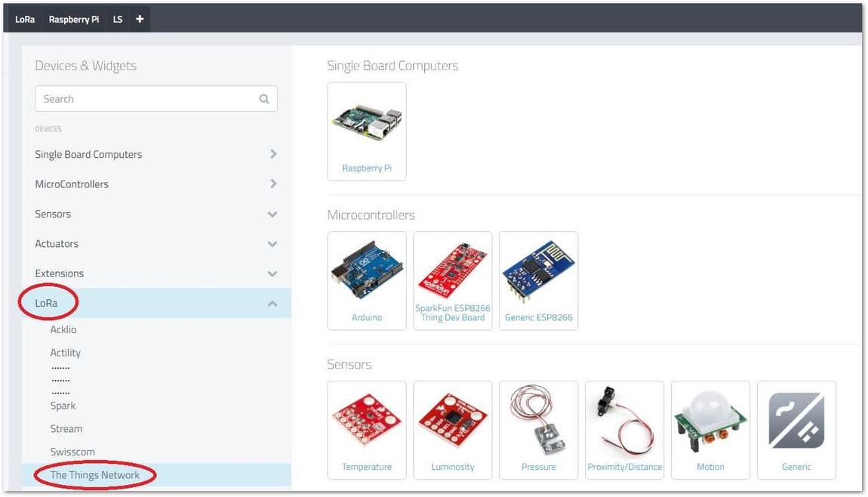Click the Temperature label link
868x497 pixels.
[x=367, y=467]
